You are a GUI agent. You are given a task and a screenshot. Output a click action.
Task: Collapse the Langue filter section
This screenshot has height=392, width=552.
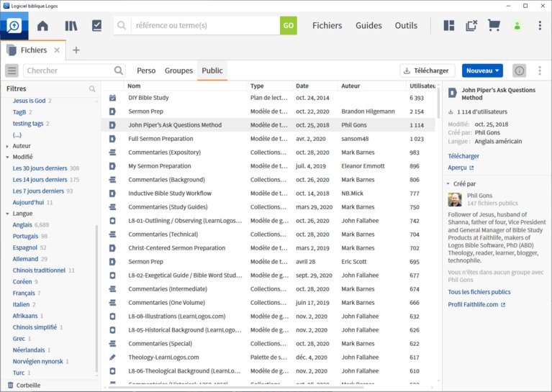point(7,214)
